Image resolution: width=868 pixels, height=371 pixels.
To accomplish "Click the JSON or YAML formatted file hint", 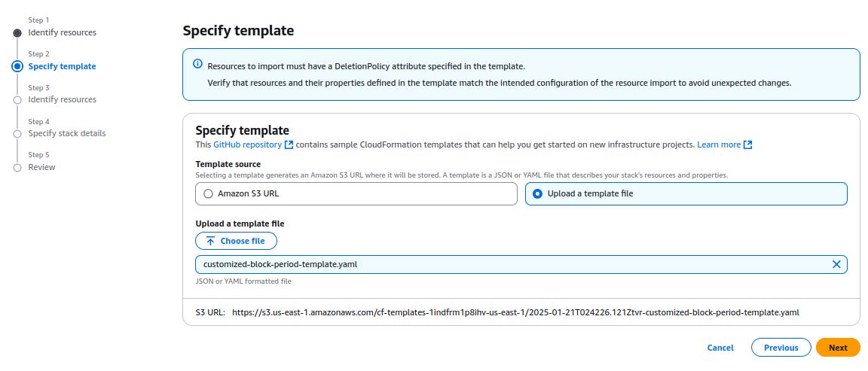I will [x=243, y=281].
